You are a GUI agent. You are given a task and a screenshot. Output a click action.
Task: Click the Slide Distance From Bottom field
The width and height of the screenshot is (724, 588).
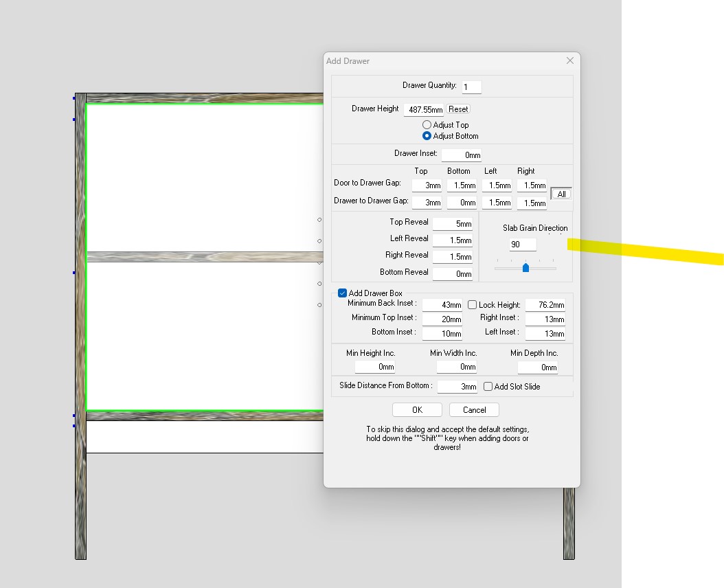click(x=457, y=387)
